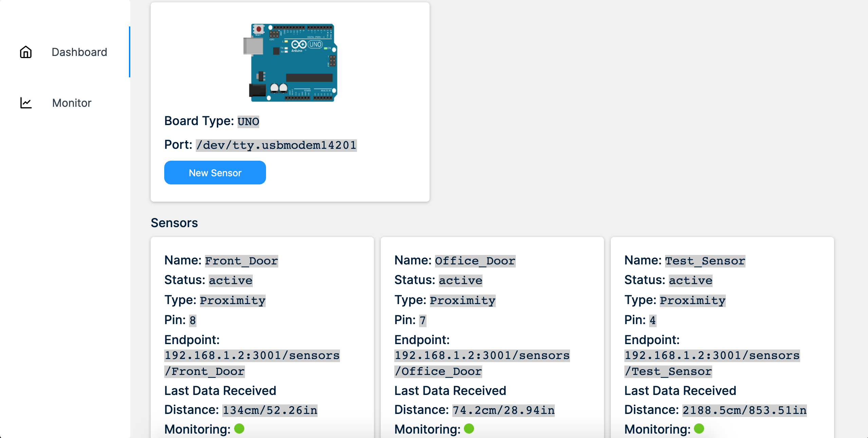Click distance value 134cm/52.26in

[x=270, y=411]
